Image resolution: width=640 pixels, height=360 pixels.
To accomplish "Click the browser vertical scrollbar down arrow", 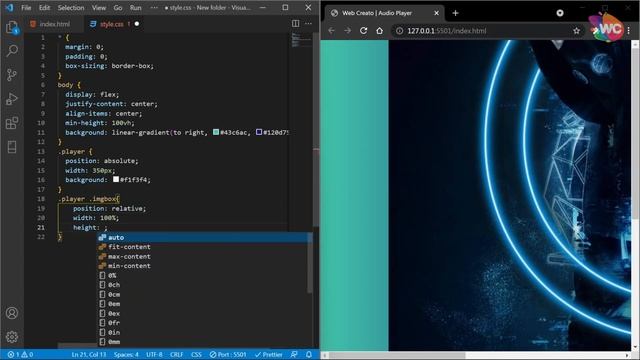I will click(635, 347).
